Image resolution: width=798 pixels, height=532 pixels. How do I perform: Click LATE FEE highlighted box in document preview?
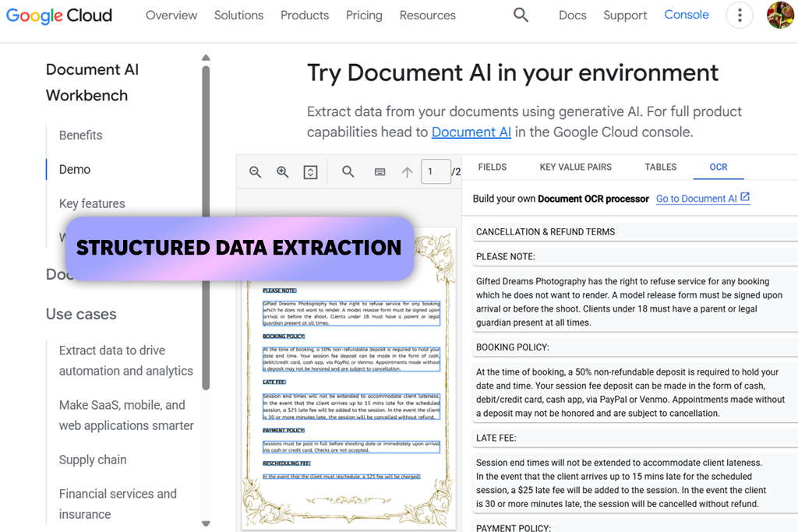(x=274, y=382)
